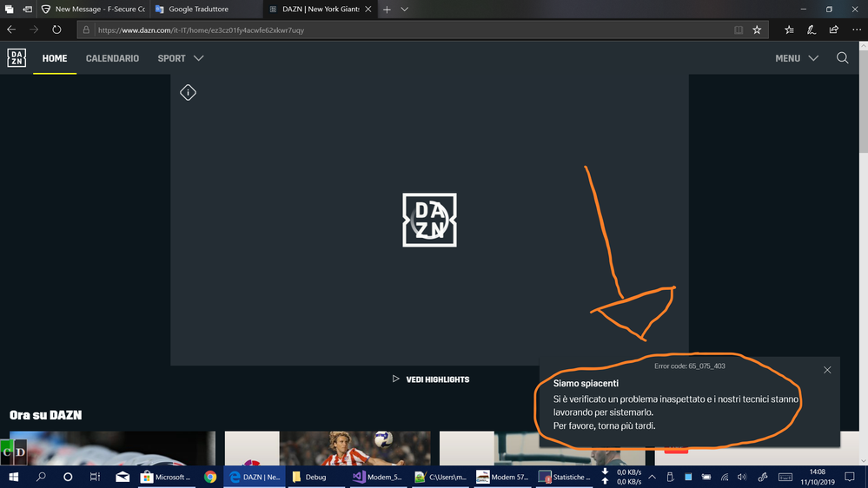Open the favorites hub icon
Image resolution: width=868 pixels, height=488 pixels.
(790, 30)
